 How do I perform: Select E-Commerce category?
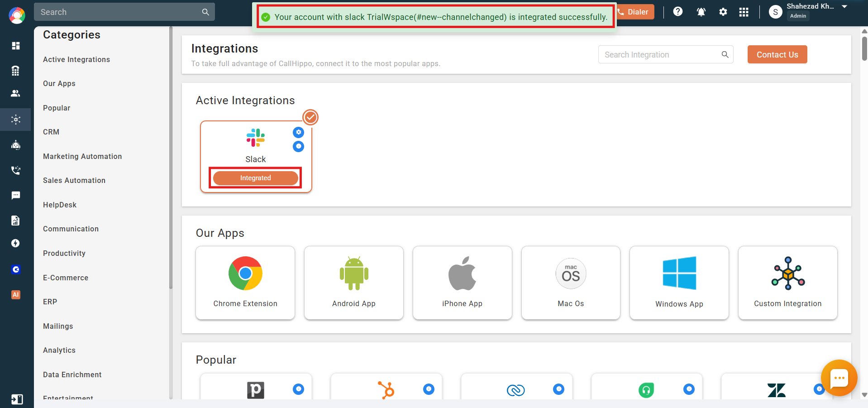[66, 278]
